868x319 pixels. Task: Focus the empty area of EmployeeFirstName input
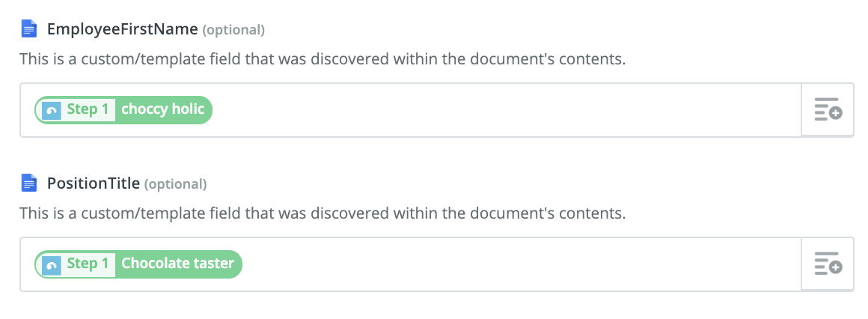[x=507, y=109]
